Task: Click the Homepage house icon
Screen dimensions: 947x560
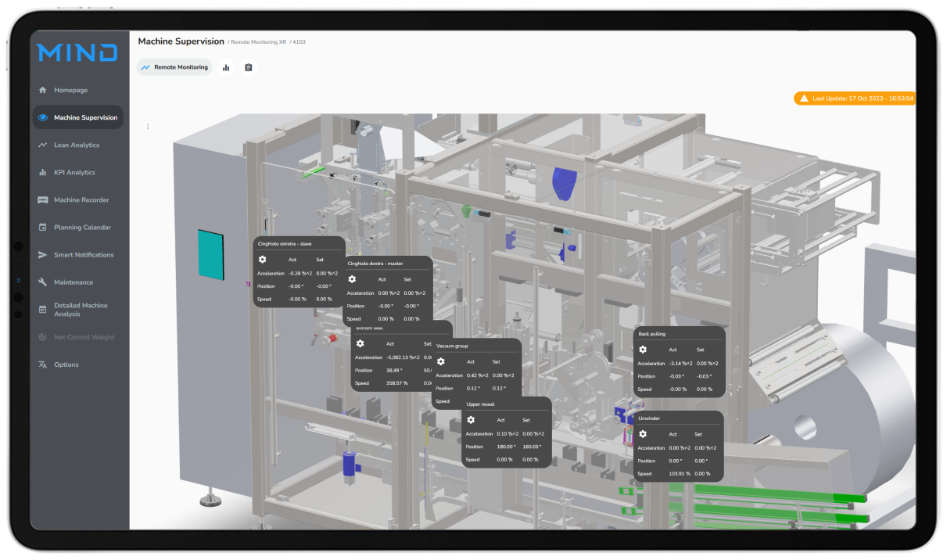Action: (x=43, y=90)
